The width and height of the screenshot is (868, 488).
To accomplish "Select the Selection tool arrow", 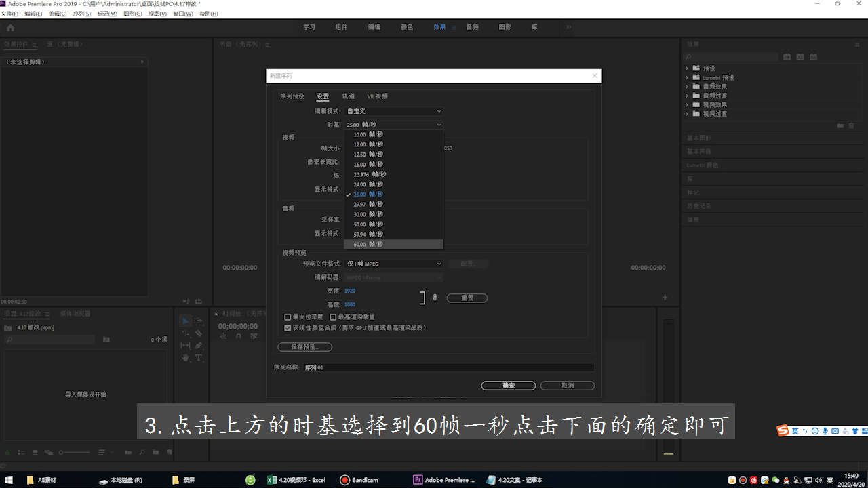I will 185,321.
